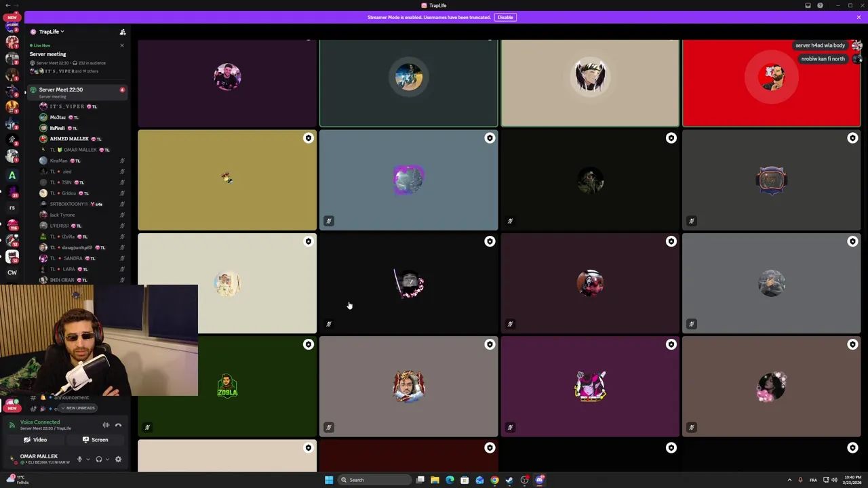Turn on camera with the Video button
Screen dimensions: 868x488
tap(35, 440)
